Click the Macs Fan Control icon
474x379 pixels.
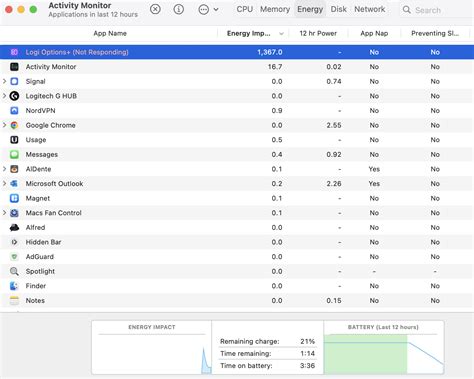14,213
